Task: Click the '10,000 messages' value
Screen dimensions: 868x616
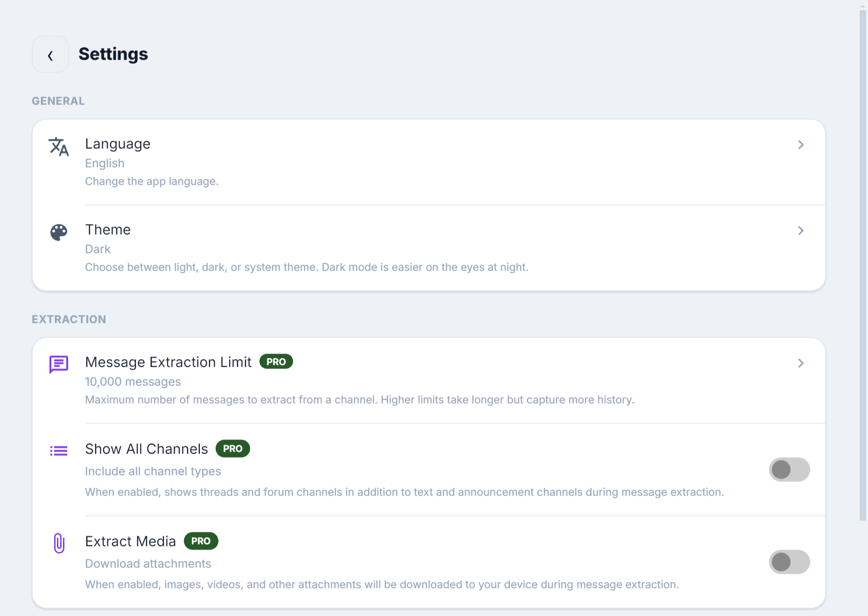Action: click(x=133, y=382)
